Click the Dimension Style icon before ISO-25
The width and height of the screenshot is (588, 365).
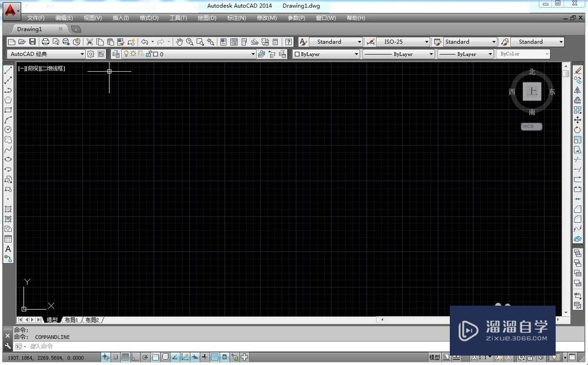pyautogui.click(x=370, y=42)
